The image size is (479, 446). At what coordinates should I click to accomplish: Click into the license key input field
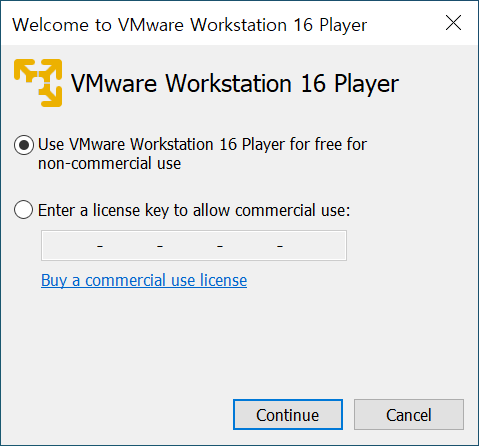194,245
